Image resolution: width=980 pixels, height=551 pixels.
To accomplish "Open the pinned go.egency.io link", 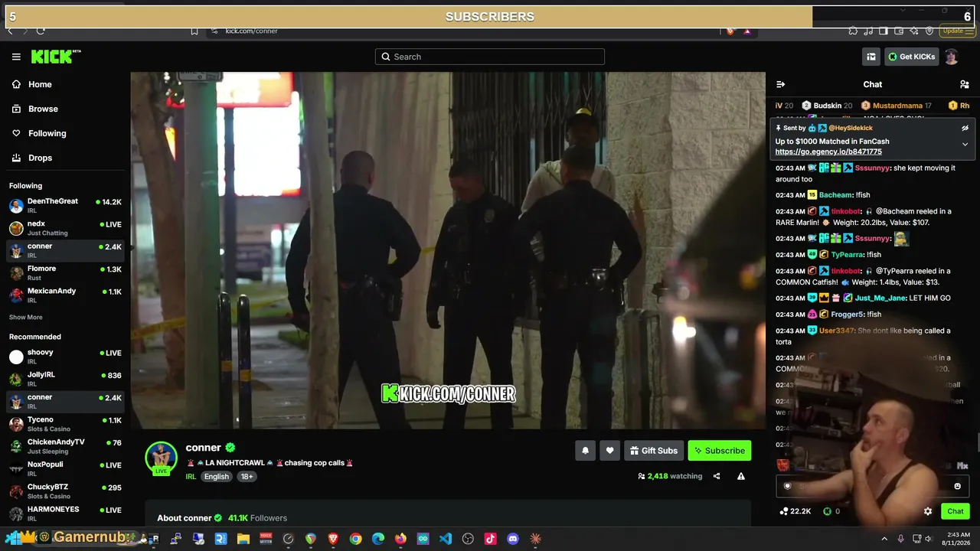I will [x=828, y=152].
